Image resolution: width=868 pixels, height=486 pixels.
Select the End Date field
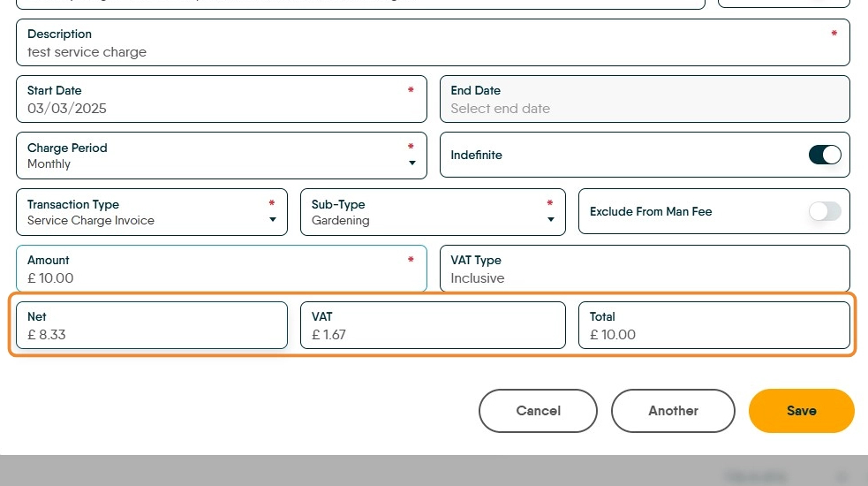(645, 109)
